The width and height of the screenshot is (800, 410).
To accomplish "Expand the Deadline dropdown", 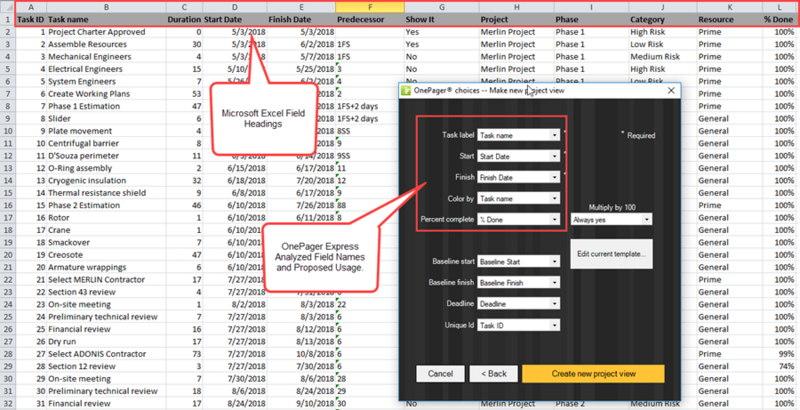I will click(x=518, y=304).
